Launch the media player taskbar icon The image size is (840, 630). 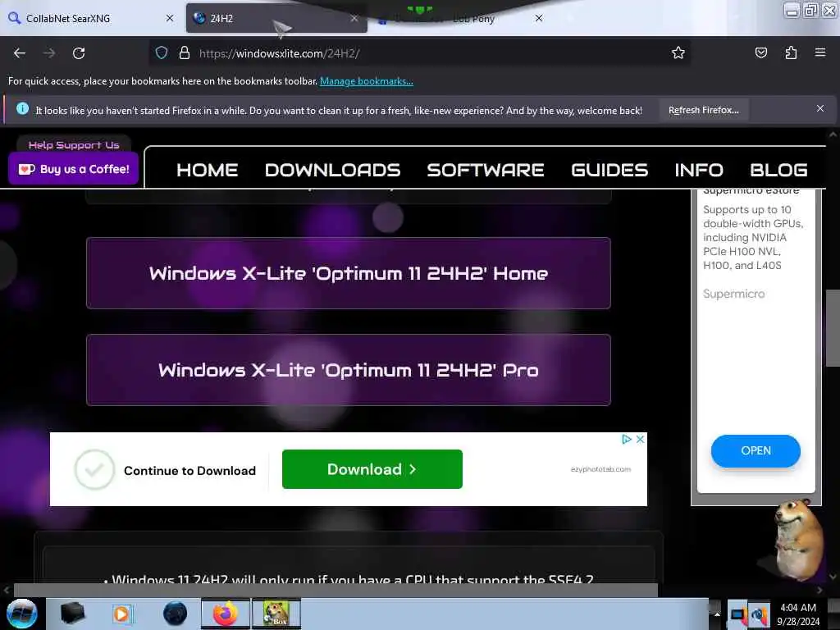(x=122, y=614)
